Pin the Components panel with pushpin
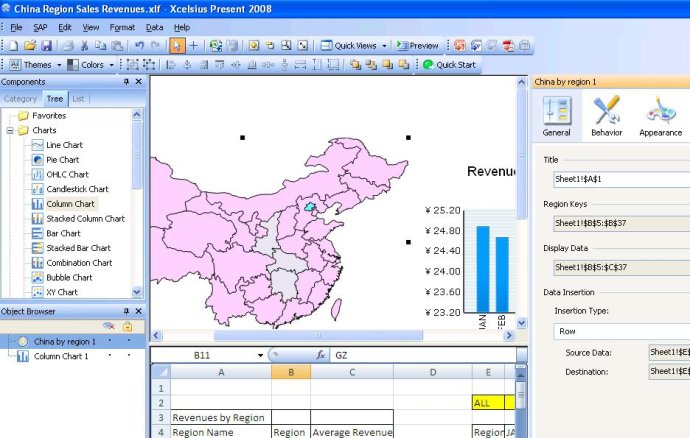 point(126,82)
